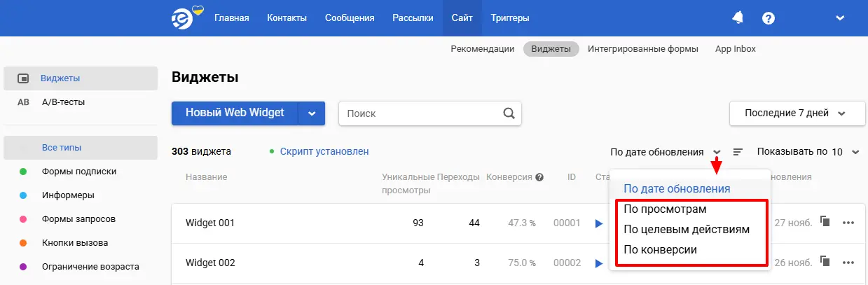Focus the Поиск search field
868x285 pixels.
(x=430, y=113)
